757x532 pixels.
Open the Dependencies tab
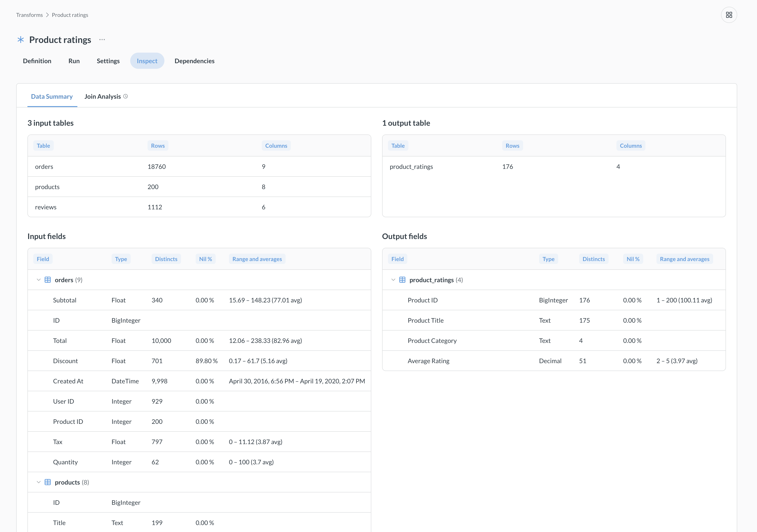(x=195, y=61)
